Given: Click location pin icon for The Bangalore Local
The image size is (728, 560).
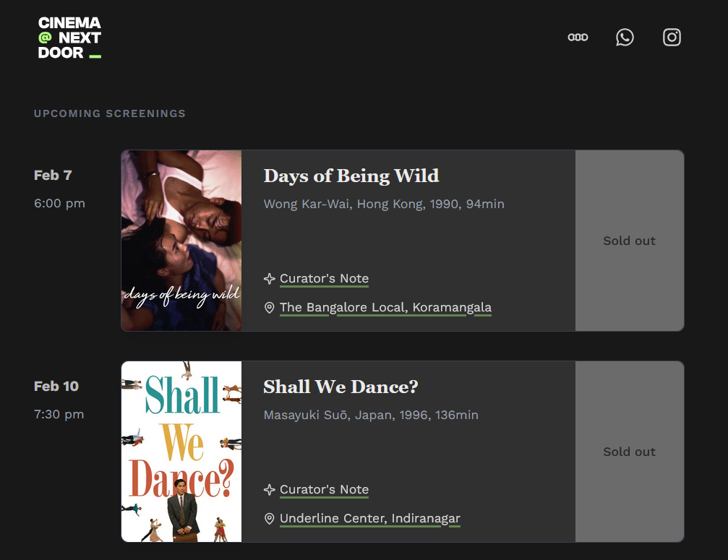Looking at the screenshot, I should click(270, 308).
